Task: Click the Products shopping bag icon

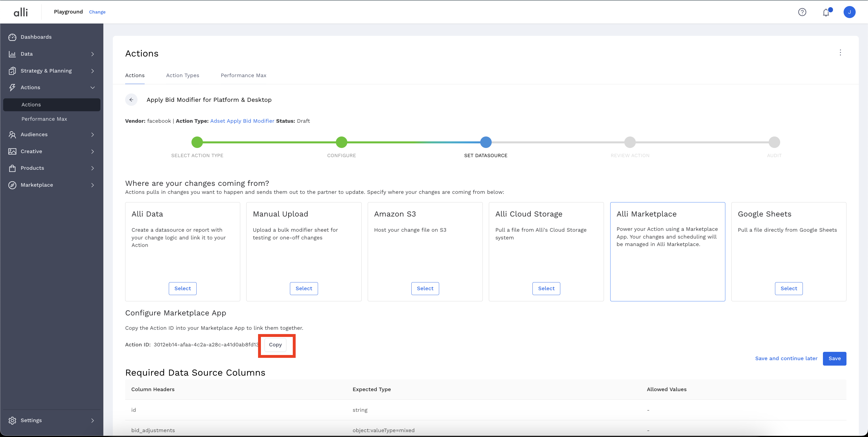Action: (12, 168)
